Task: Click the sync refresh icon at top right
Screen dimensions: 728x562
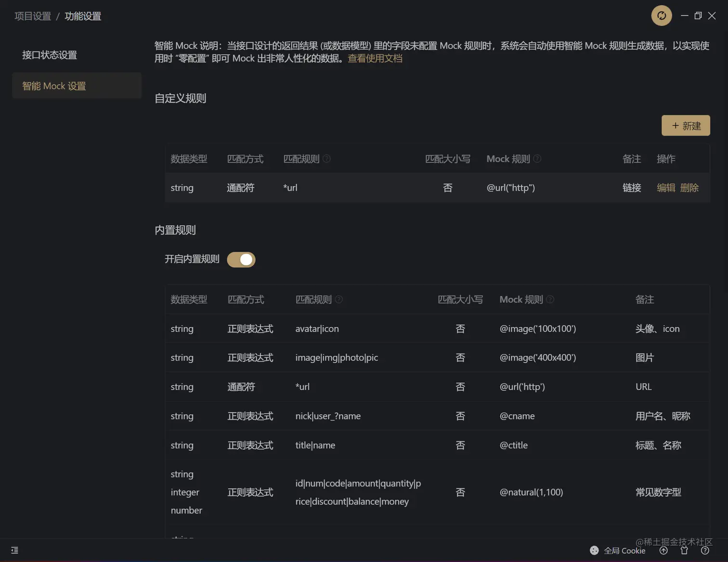Action: (661, 15)
